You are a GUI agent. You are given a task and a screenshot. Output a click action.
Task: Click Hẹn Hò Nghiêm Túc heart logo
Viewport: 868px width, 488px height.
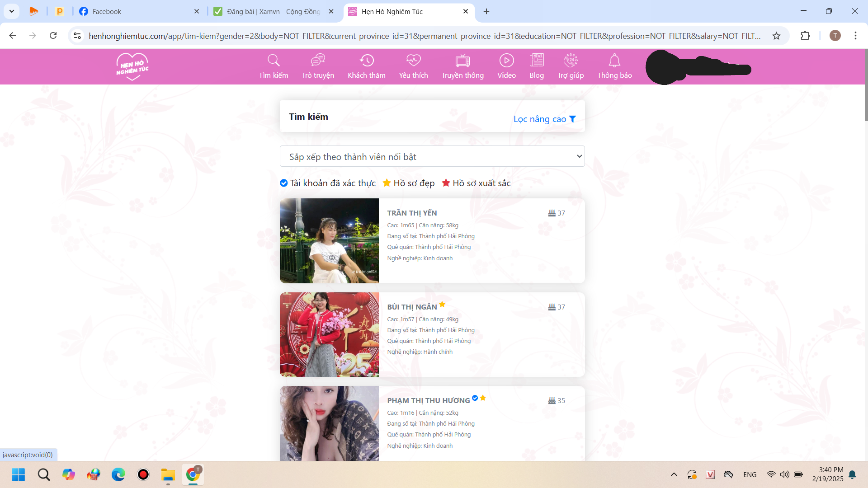tap(132, 67)
